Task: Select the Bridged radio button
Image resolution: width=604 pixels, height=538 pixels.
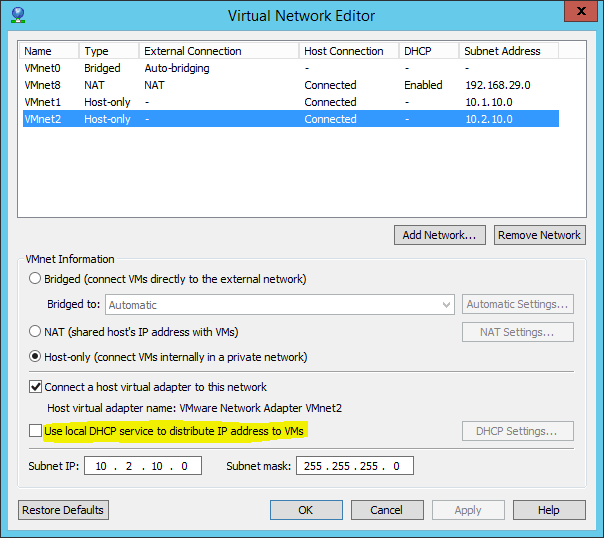Action: 35,278
